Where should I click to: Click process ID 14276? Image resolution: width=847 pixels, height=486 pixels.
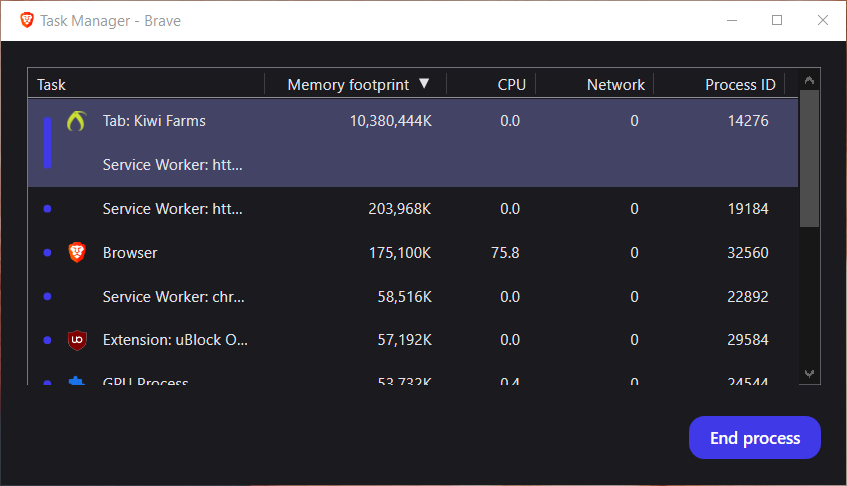pos(748,121)
